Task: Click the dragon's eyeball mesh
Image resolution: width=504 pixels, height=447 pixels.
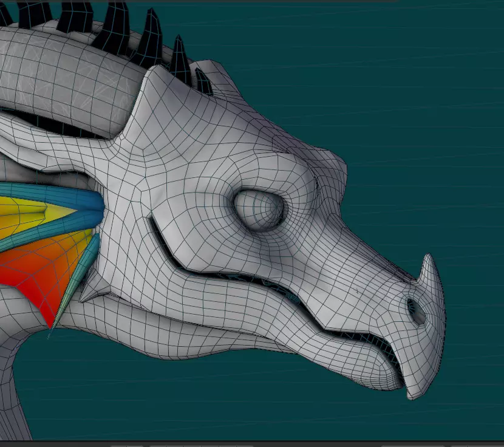Action: 259,210
